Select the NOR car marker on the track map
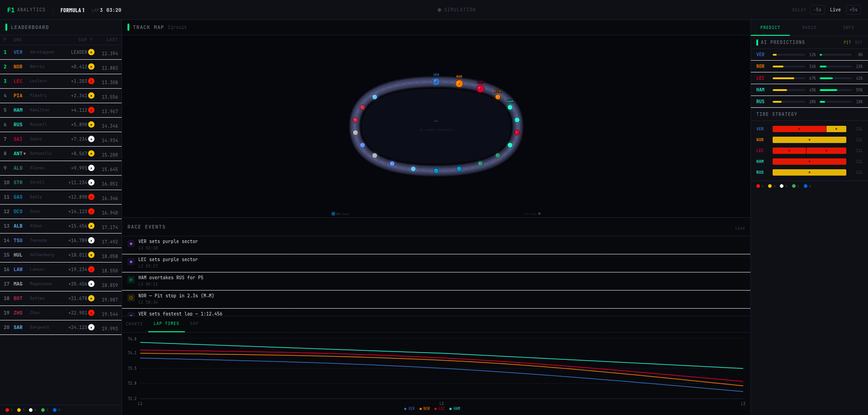Viewport: 868px width, 415px height. 459,83
